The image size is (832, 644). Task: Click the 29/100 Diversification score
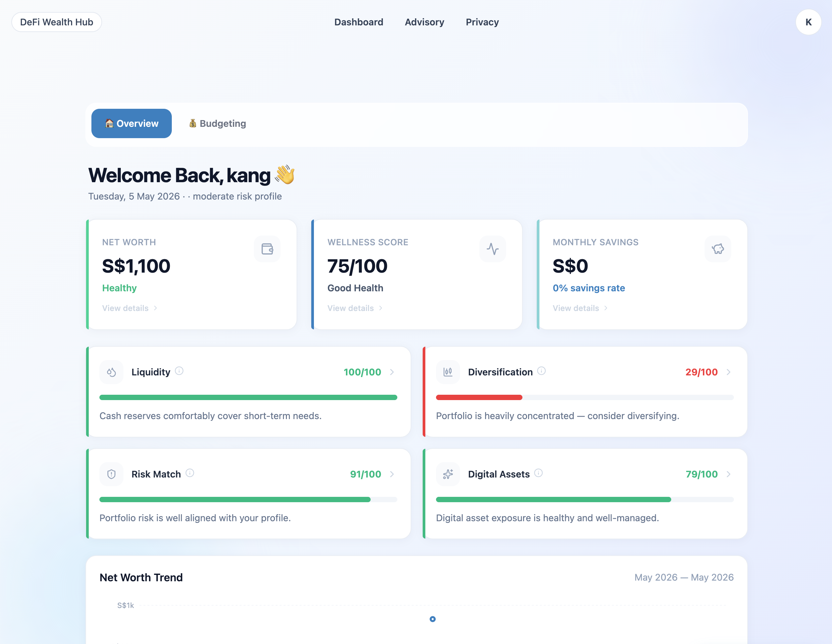701,372
